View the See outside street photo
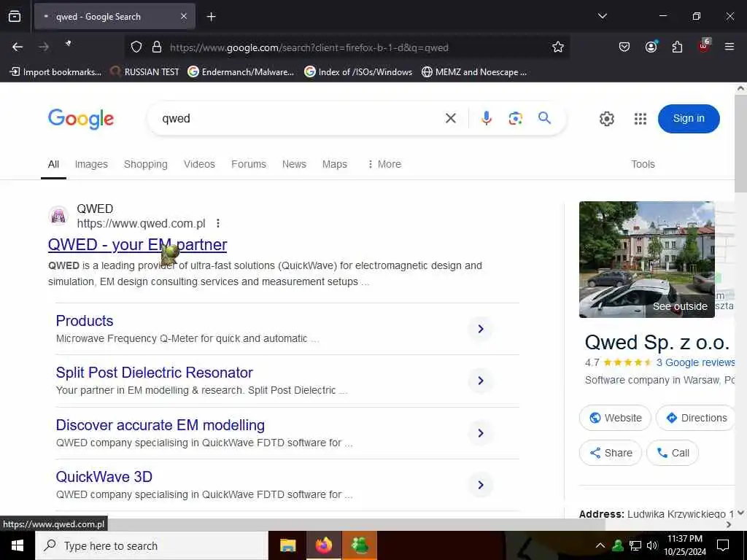Image resolution: width=747 pixels, height=560 pixels. coord(646,260)
